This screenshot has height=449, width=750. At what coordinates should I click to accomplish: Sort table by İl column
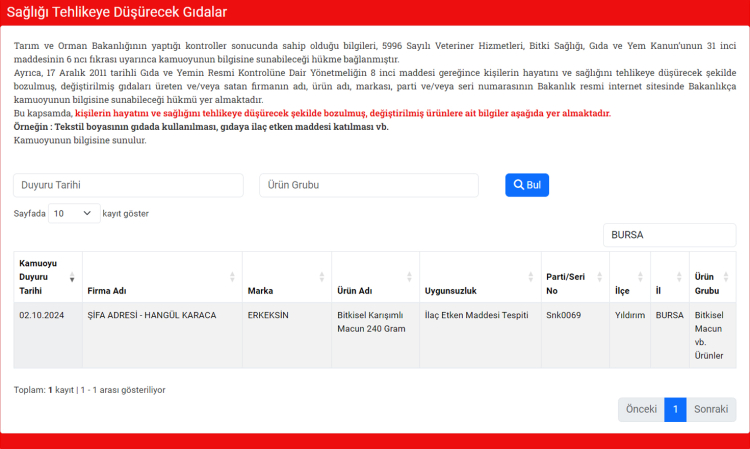pos(668,291)
